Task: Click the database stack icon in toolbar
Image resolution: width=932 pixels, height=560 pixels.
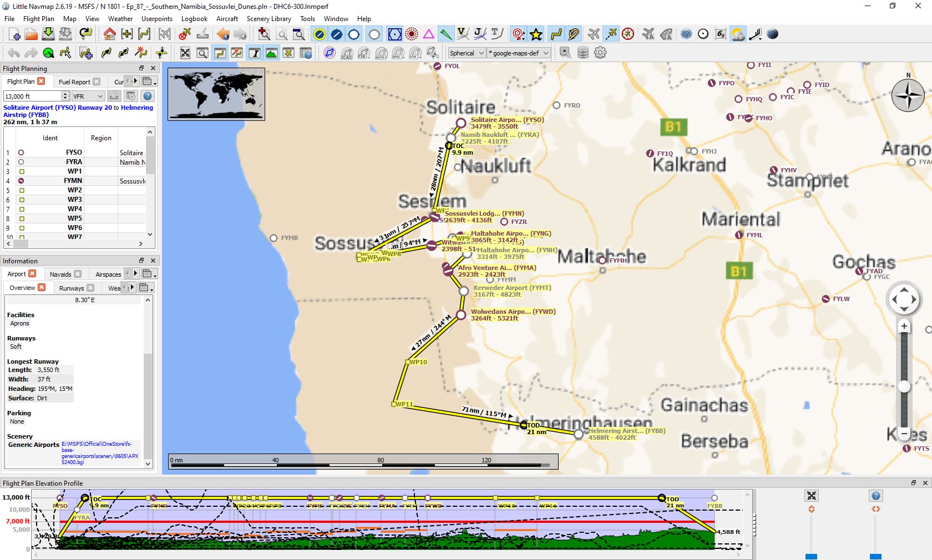Action: click(582, 53)
